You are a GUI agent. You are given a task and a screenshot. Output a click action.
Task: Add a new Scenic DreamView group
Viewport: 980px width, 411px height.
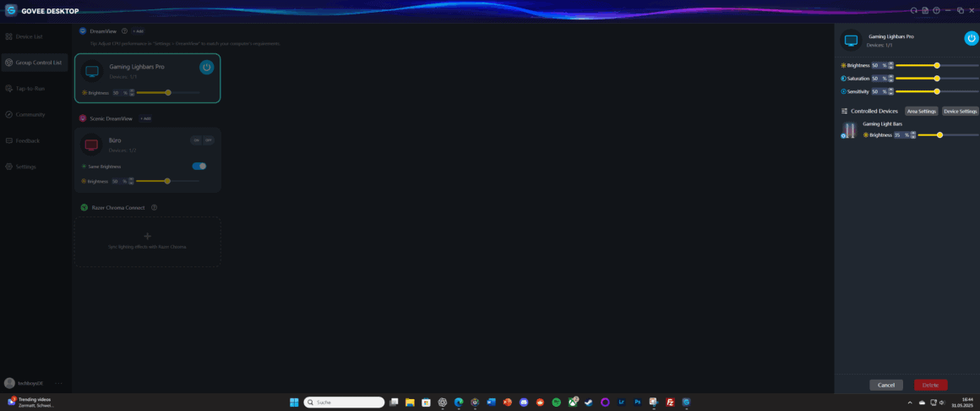(145, 118)
